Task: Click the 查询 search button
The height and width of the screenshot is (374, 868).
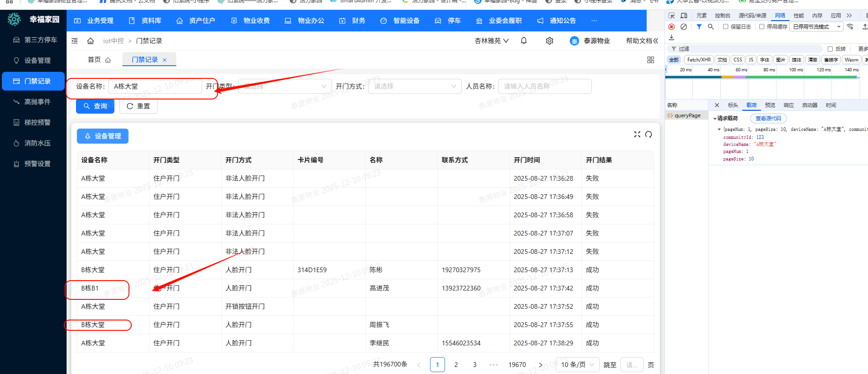Action: [x=95, y=106]
